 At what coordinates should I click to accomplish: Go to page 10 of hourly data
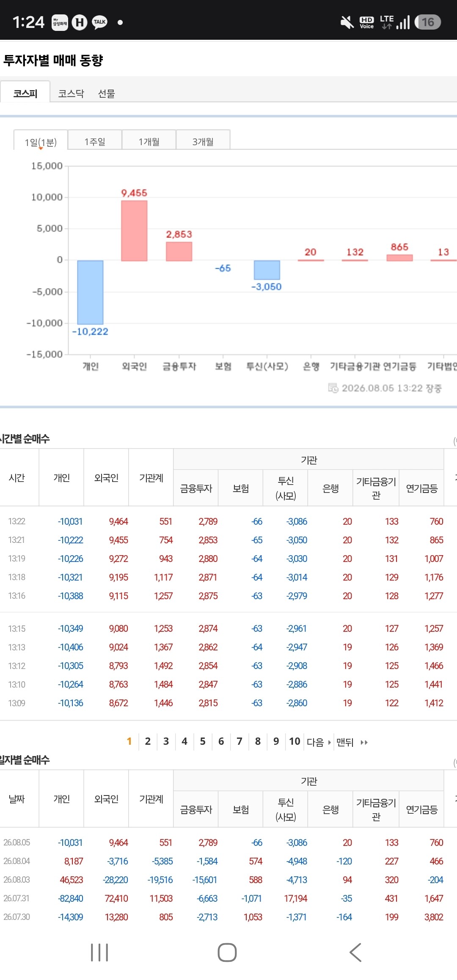(x=295, y=741)
